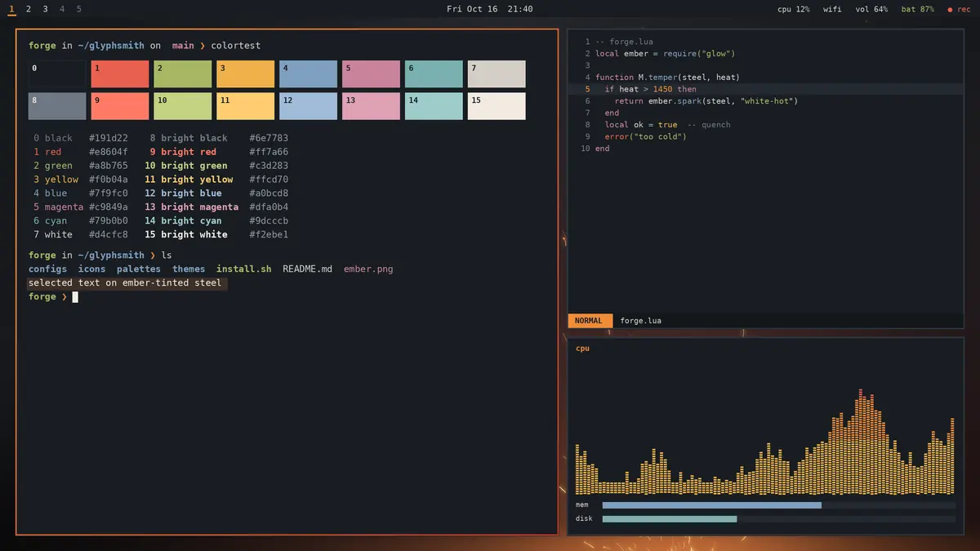
Task: Click the "-- quench" comment in editor
Action: coord(709,125)
